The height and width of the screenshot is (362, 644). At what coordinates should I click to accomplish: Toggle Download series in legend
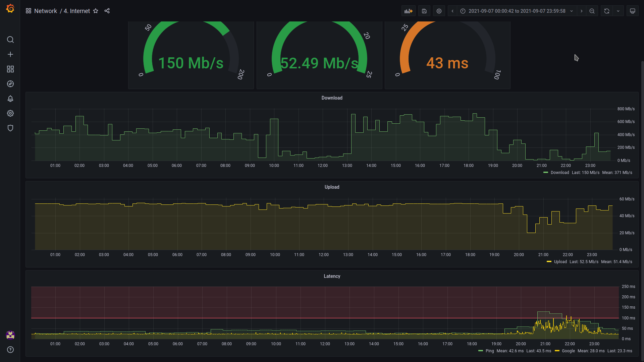[x=559, y=173]
